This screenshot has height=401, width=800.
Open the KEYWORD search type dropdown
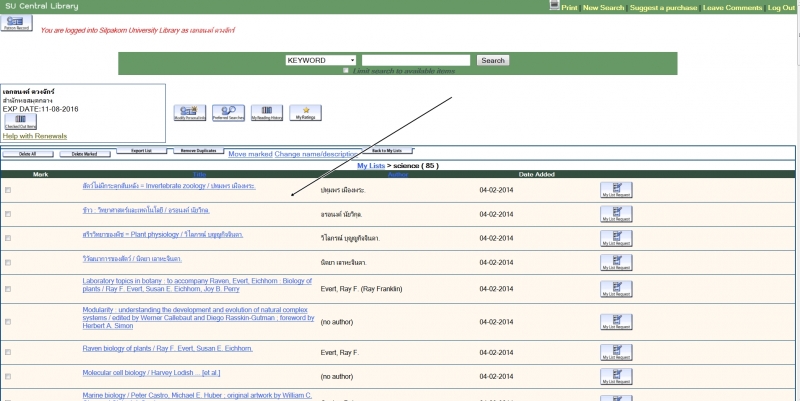click(321, 60)
